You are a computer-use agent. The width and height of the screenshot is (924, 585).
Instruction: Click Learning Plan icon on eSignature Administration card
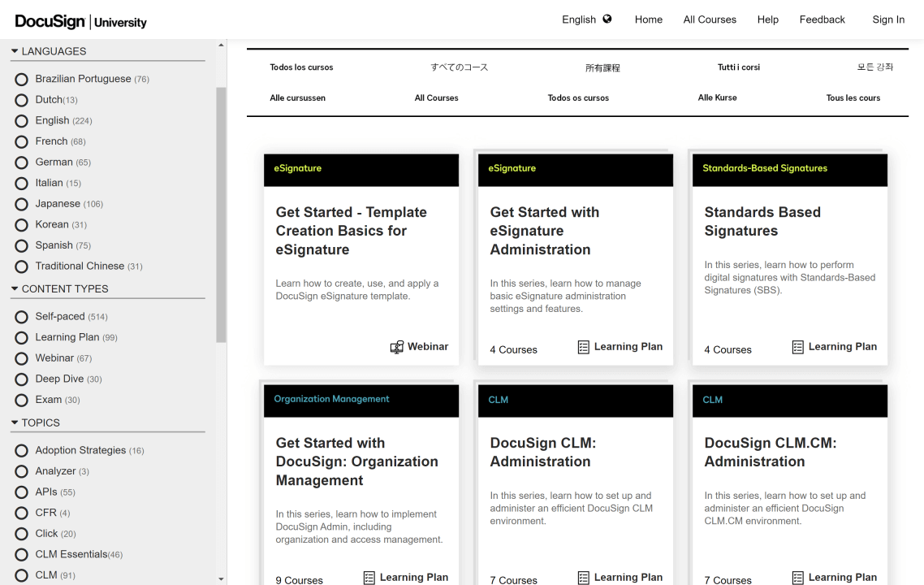pyautogui.click(x=584, y=346)
